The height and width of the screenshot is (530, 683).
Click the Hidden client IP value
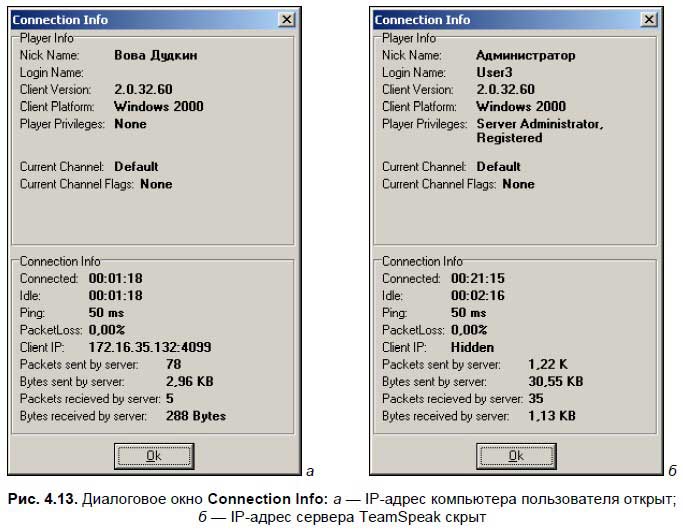[472, 347]
